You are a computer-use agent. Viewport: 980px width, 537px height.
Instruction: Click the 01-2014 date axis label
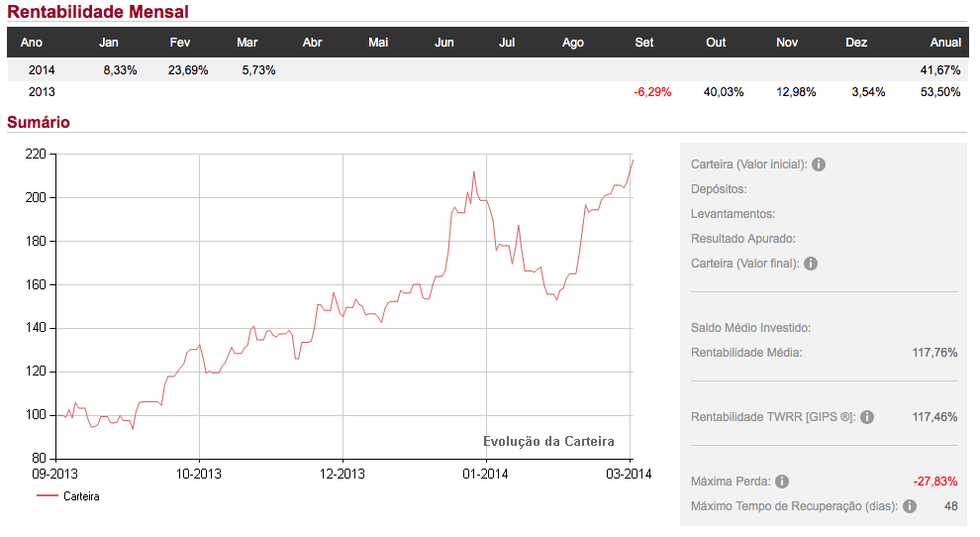pos(486,474)
